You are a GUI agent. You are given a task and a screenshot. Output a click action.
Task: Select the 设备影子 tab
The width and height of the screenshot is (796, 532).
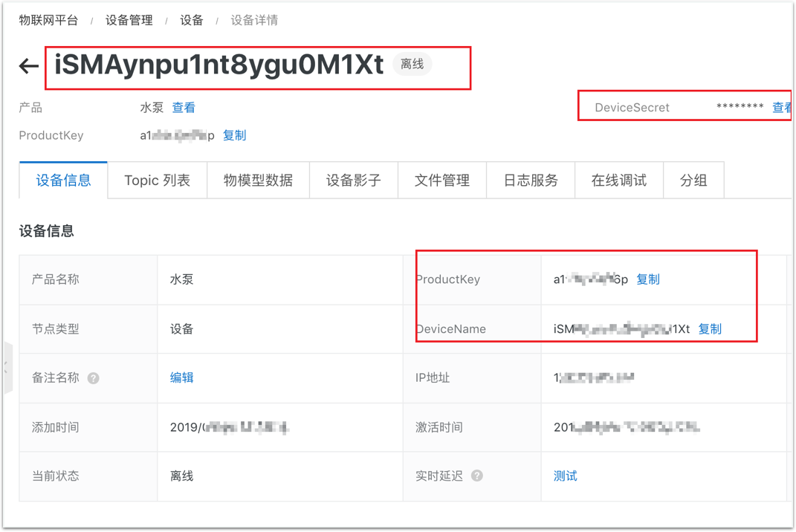tap(354, 181)
